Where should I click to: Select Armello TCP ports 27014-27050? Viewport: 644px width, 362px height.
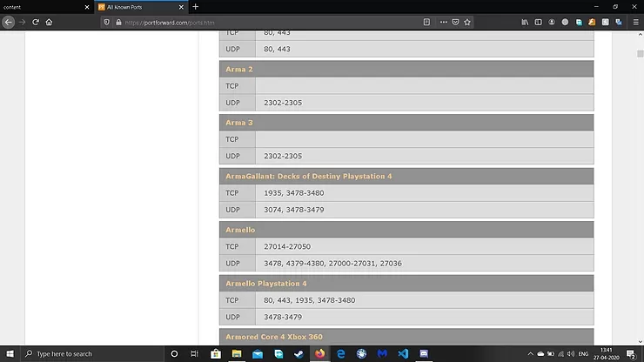tap(287, 246)
